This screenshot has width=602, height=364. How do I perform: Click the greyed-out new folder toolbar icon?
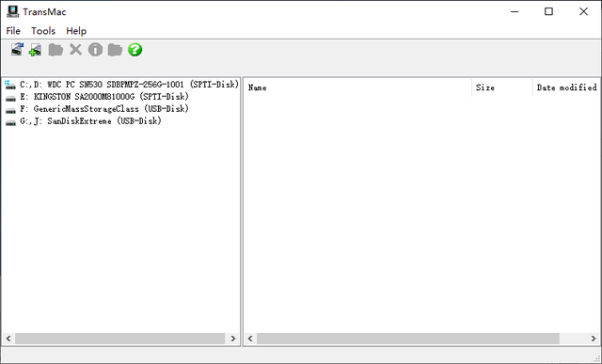55,50
